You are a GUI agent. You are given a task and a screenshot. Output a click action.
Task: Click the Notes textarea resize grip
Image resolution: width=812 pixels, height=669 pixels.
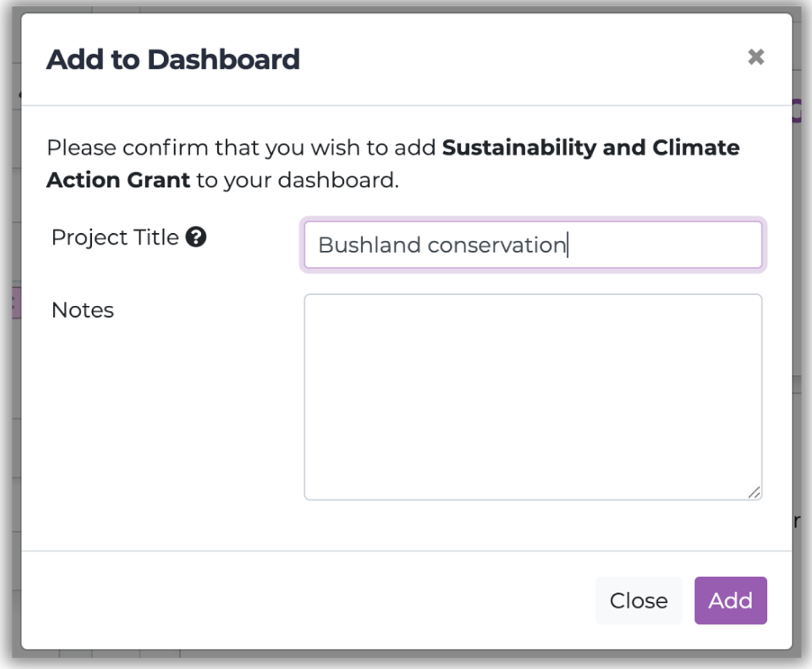pos(755,493)
